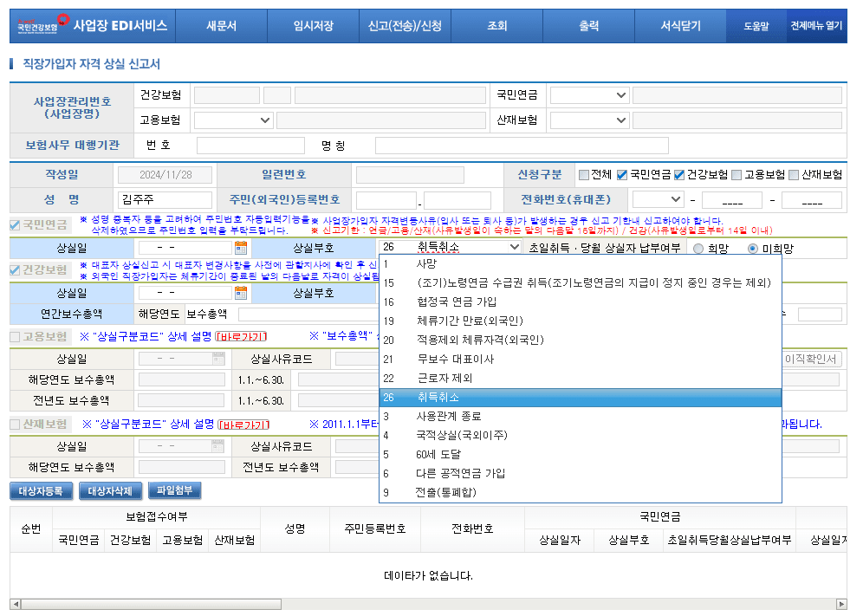Print the form using 출력
863x616 pixels.
(x=587, y=25)
